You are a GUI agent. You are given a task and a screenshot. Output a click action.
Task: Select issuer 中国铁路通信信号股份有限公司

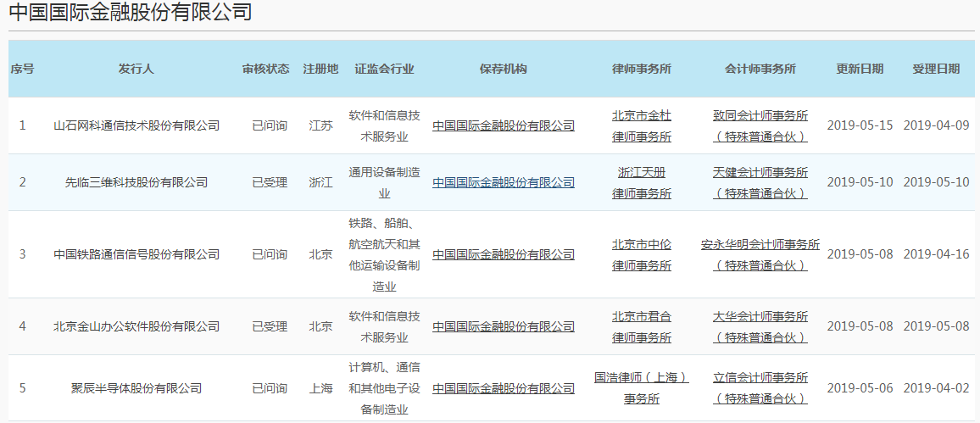[136, 254]
